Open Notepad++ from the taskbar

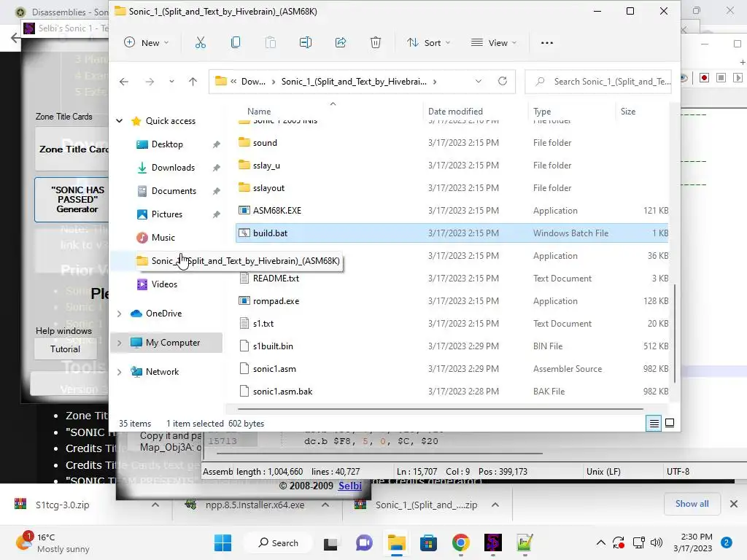click(525, 542)
